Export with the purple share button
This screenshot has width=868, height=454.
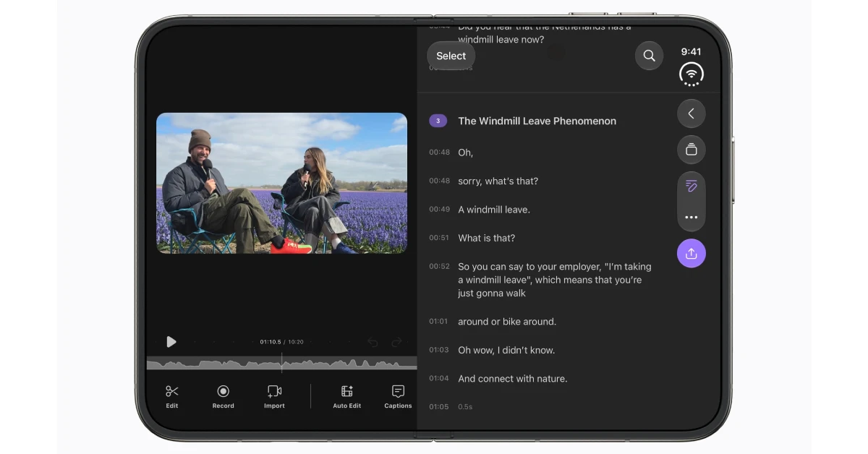click(x=691, y=254)
